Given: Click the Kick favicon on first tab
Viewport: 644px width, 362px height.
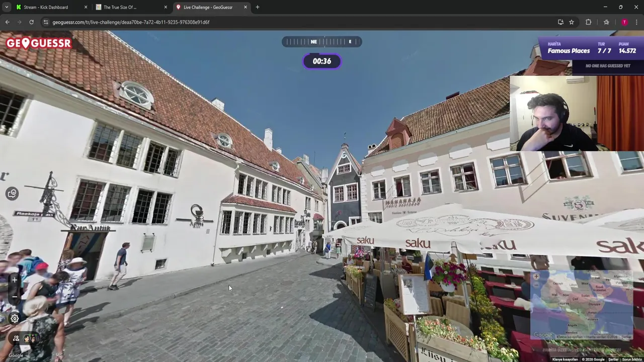Looking at the screenshot, I should (19, 7).
